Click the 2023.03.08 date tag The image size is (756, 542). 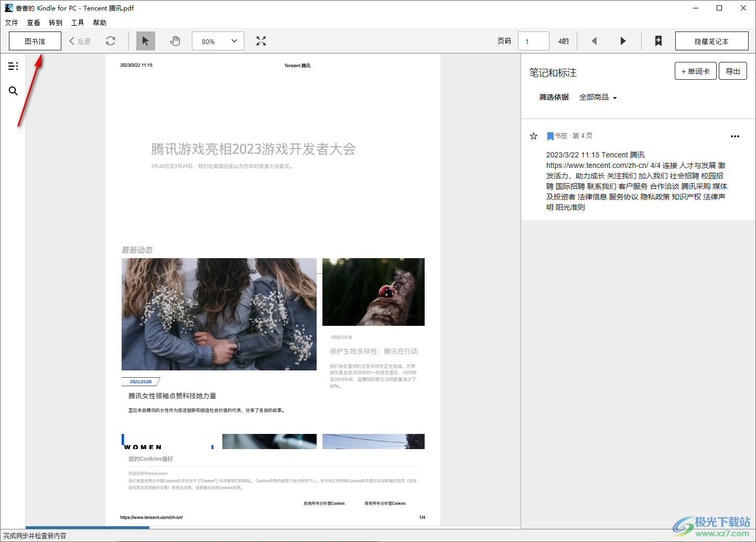tap(141, 381)
